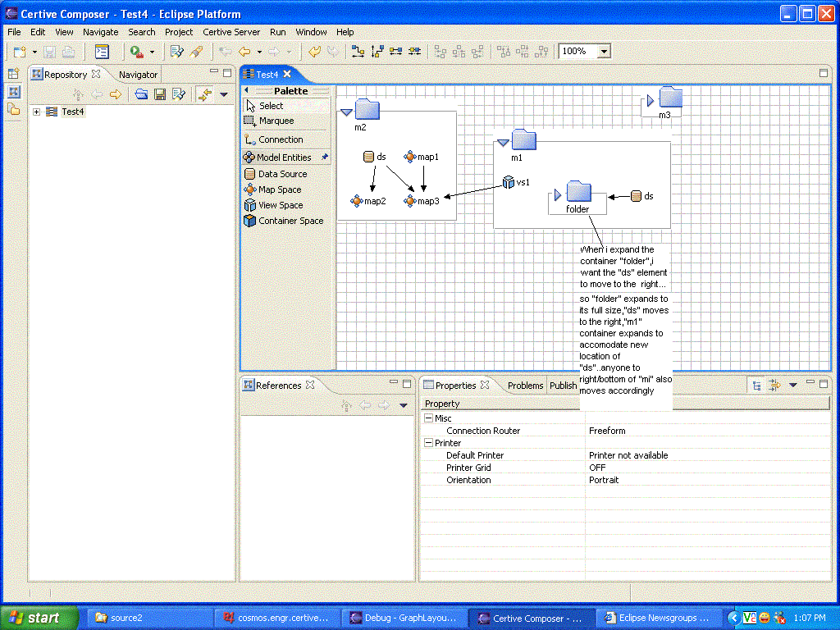This screenshot has width=840, height=630.
Task: Click the map1 node in the diagram
Action: [x=422, y=157]
